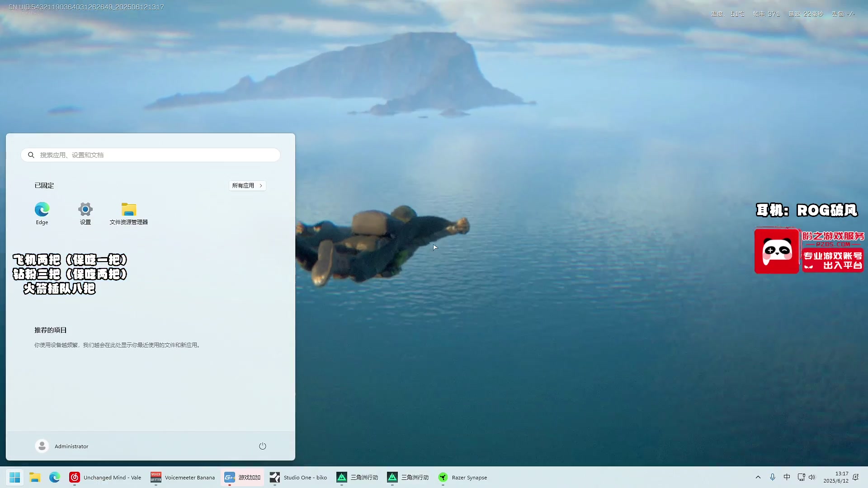Open Edge browser from taskbar
The height and width of the screenshot is (488, 868).
tap(55, 478)
